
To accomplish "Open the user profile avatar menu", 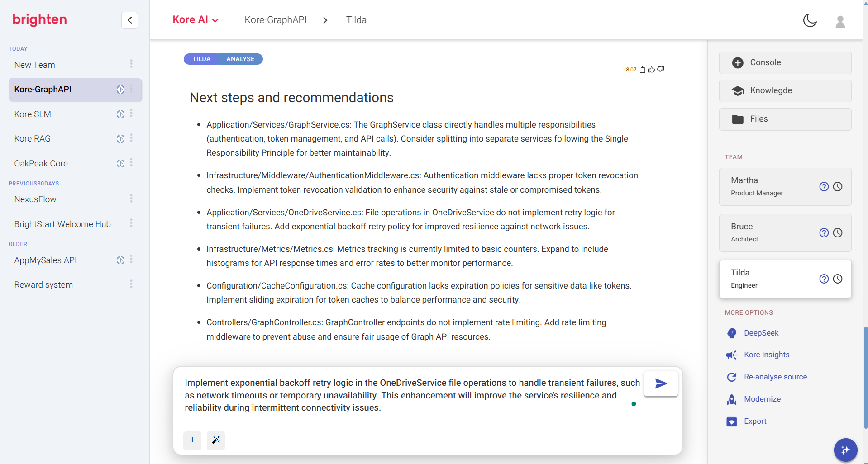I will click(x=840, y=21).
